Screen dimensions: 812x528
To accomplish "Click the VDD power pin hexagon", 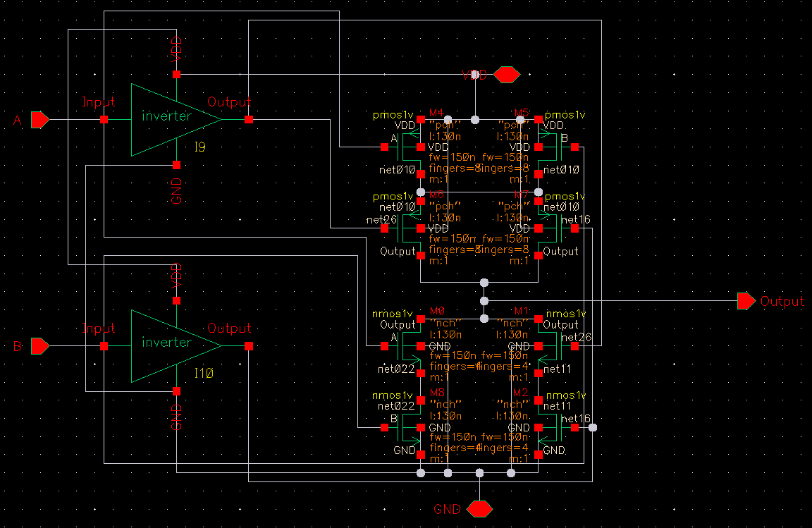I will click(506, 74).
